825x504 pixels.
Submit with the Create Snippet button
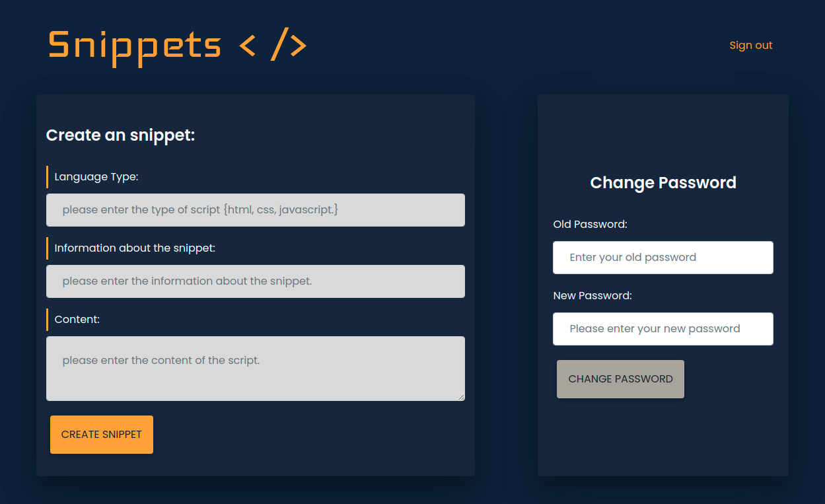coord(102,435)
